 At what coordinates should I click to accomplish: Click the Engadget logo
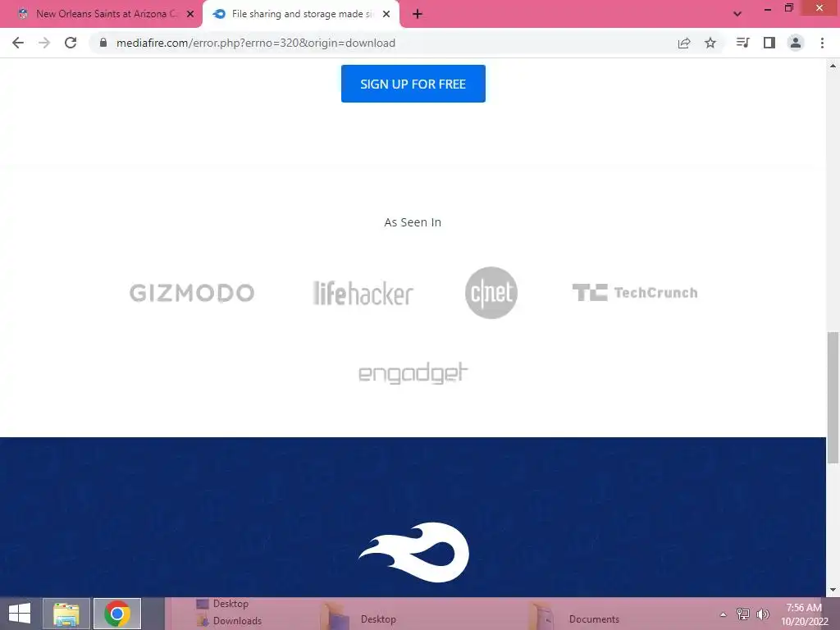point(413,373)
